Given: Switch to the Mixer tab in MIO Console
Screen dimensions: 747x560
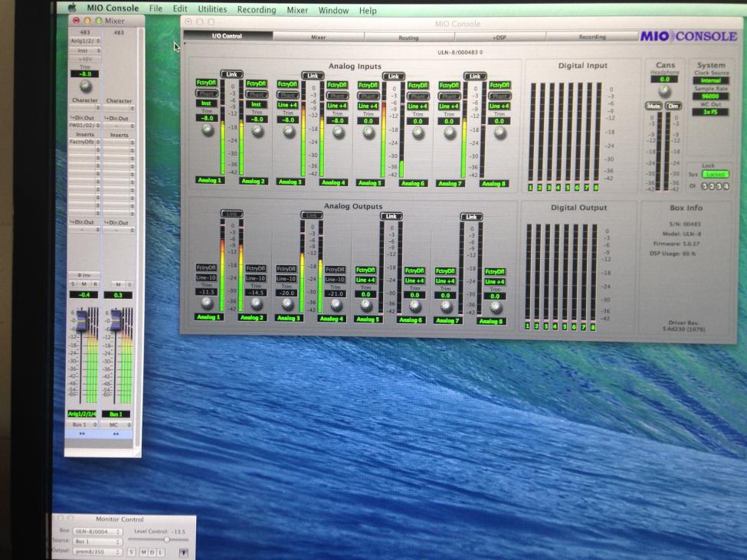Looking at the screenshot, I should (318, 37).
